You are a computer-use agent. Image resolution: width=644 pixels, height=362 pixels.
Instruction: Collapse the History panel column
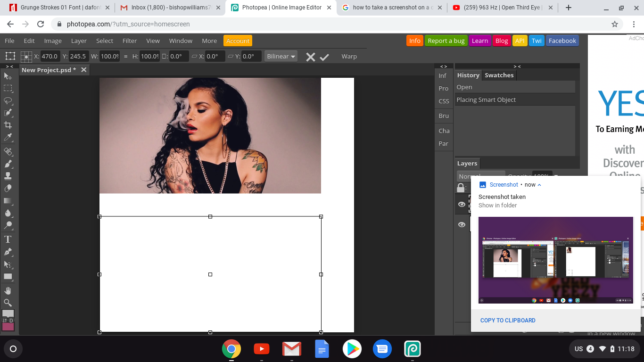(x=517, y=66)
